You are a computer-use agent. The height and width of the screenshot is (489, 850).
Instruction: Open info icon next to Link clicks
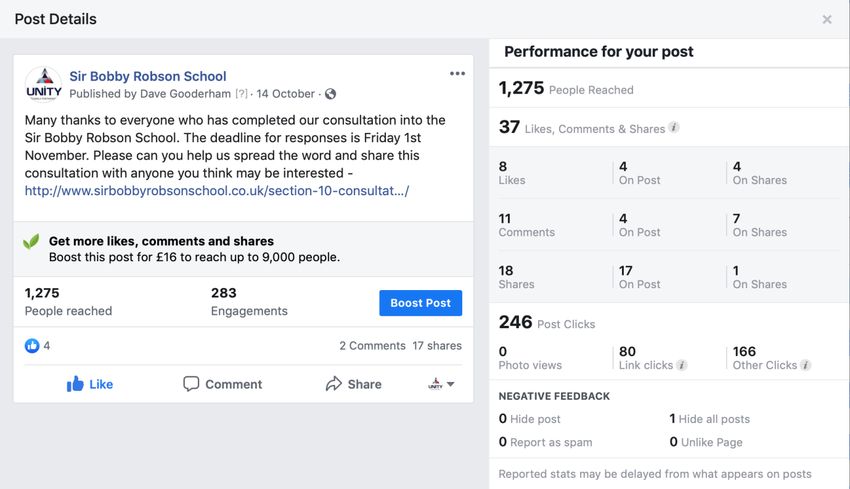tap(681, 365)
